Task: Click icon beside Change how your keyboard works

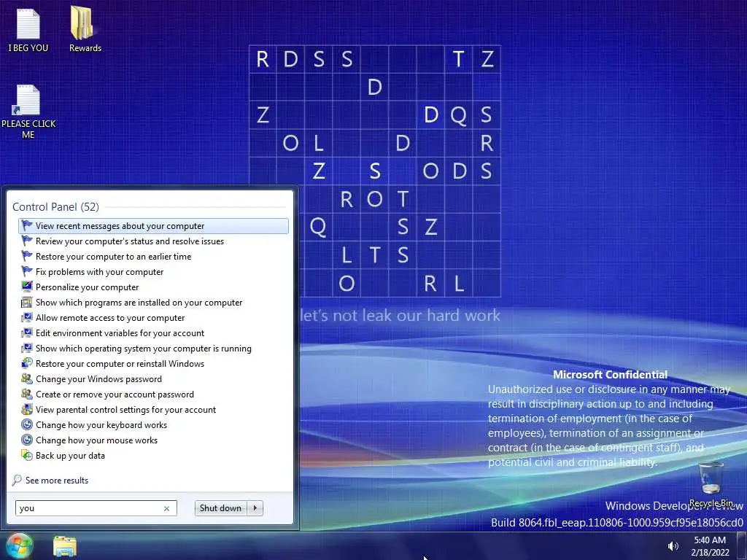Action: (27, 425)
